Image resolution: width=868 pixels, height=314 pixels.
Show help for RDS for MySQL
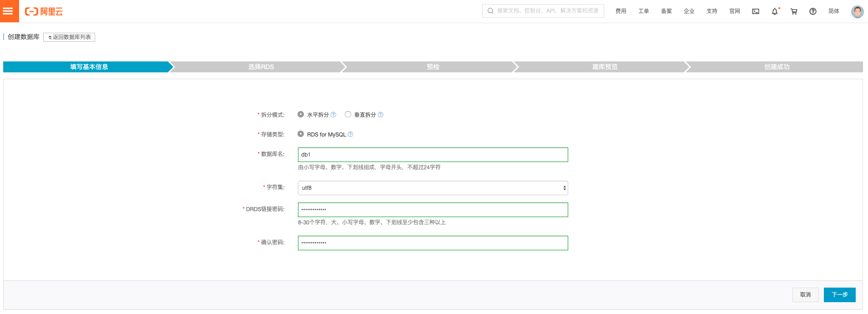click(x=350, y=134)
